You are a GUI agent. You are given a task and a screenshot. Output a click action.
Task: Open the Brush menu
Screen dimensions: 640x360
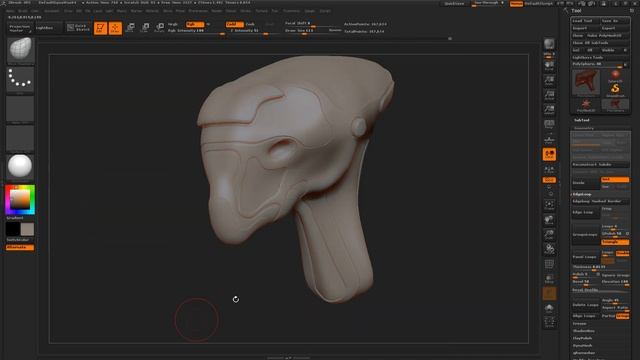pos(22,11)
